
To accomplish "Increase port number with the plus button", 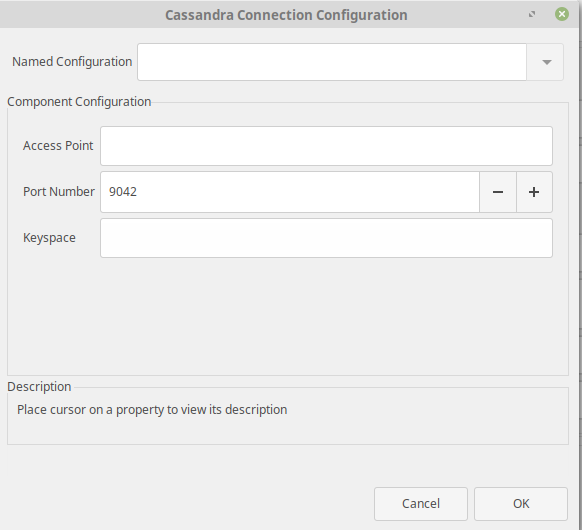I will (534, 192).
